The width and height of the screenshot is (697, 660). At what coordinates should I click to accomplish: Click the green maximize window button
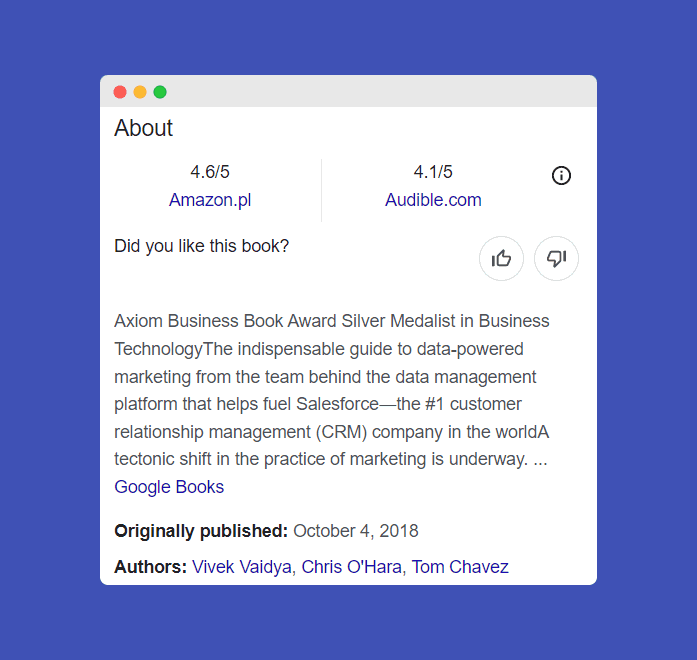coord(160,92)
